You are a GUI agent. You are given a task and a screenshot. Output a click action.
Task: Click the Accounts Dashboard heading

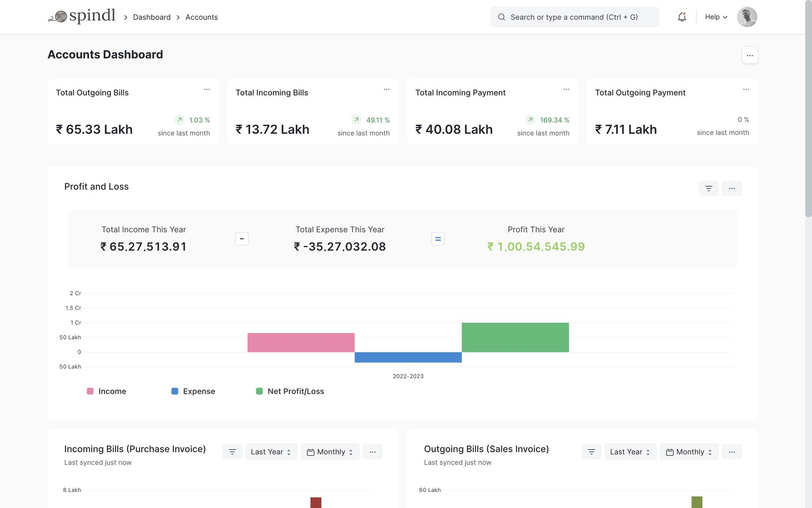(x=105, y=55)
